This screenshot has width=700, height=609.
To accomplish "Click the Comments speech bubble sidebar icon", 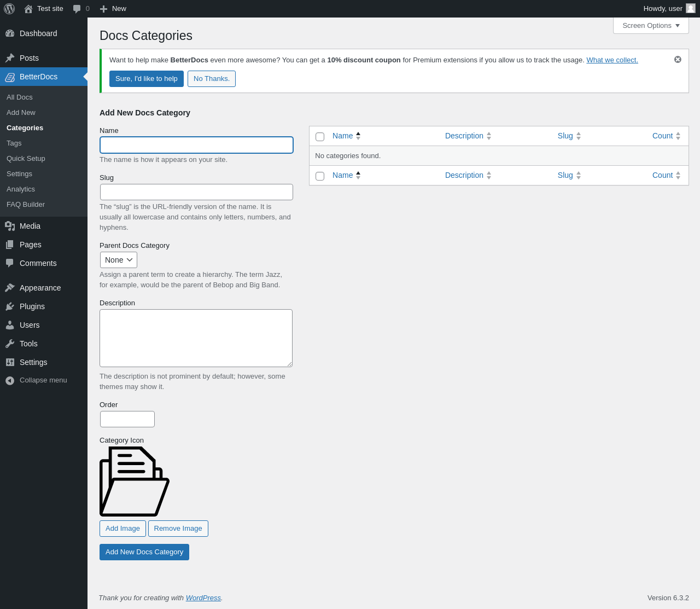I will tap(10, 263).
